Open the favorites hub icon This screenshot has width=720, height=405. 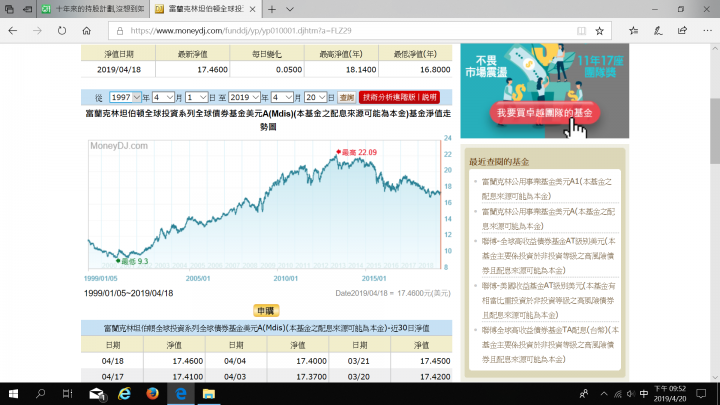pyautogui.click(x=634, y=31)
